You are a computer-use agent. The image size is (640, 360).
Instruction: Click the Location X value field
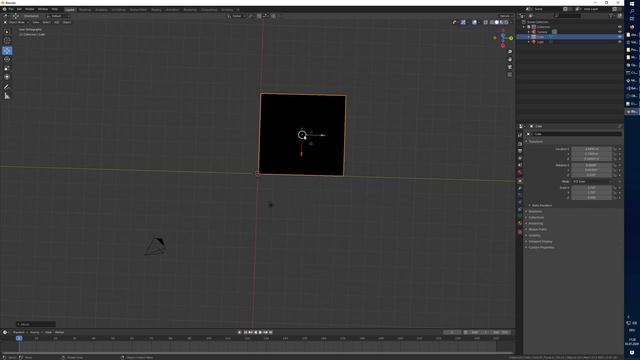tap(591, 149)
